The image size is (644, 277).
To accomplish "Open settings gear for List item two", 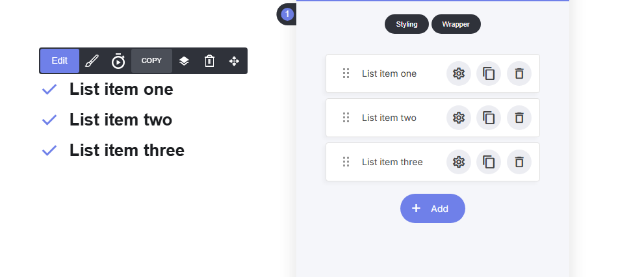I will (x=458, y=118).
